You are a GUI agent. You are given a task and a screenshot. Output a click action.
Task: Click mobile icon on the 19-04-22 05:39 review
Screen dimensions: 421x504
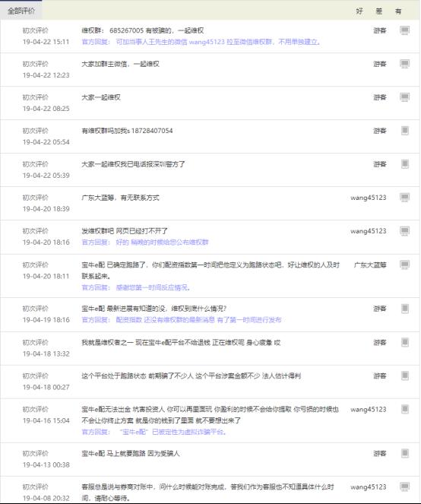[405, 164]
